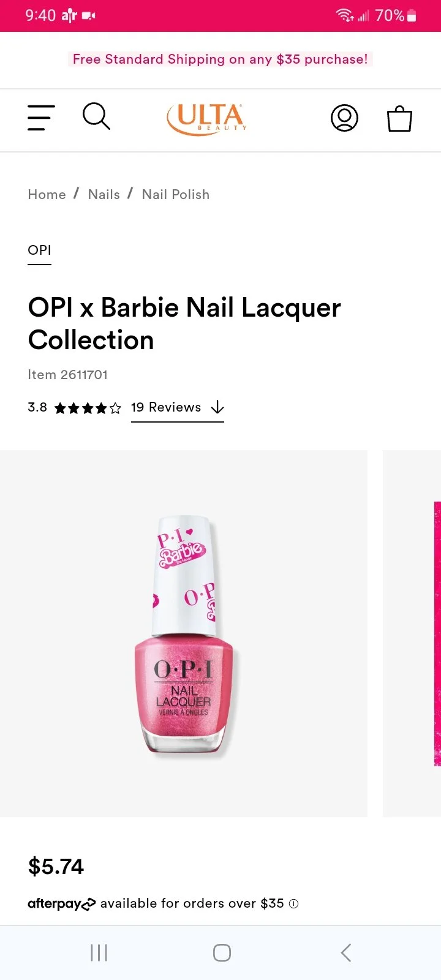Tap the Android back navigation arrow
441x980 pixels.
pyautogui.click(x=346, y=952)
